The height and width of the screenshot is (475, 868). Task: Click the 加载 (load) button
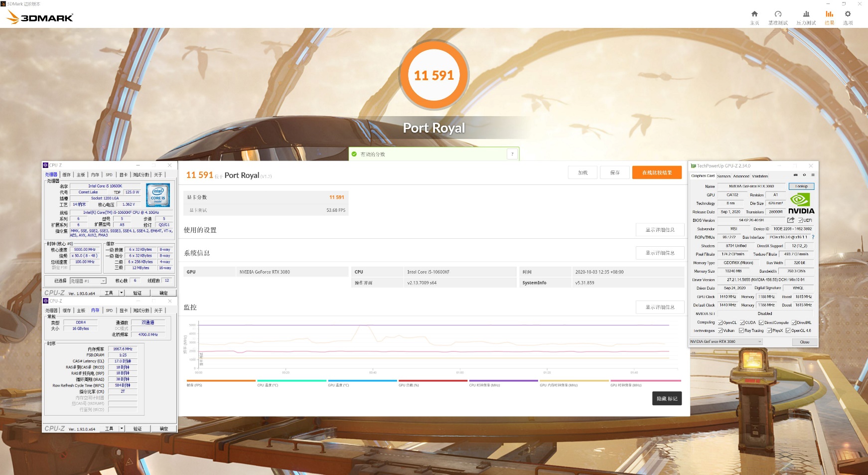tap(583, 172)
